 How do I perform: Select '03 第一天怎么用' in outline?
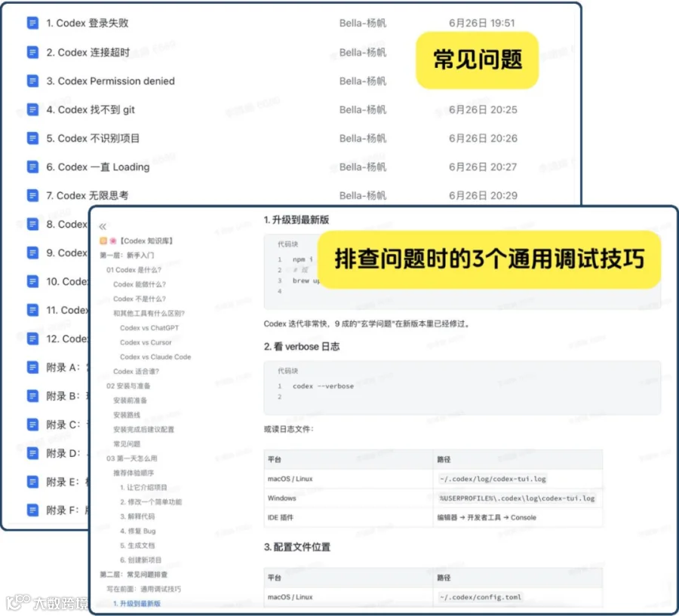point(131,458)
